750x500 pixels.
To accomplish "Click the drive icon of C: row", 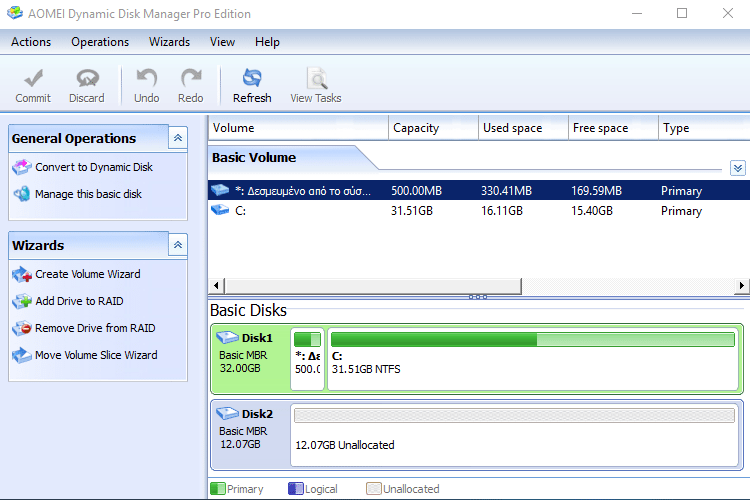I will (x=220, y=210).
